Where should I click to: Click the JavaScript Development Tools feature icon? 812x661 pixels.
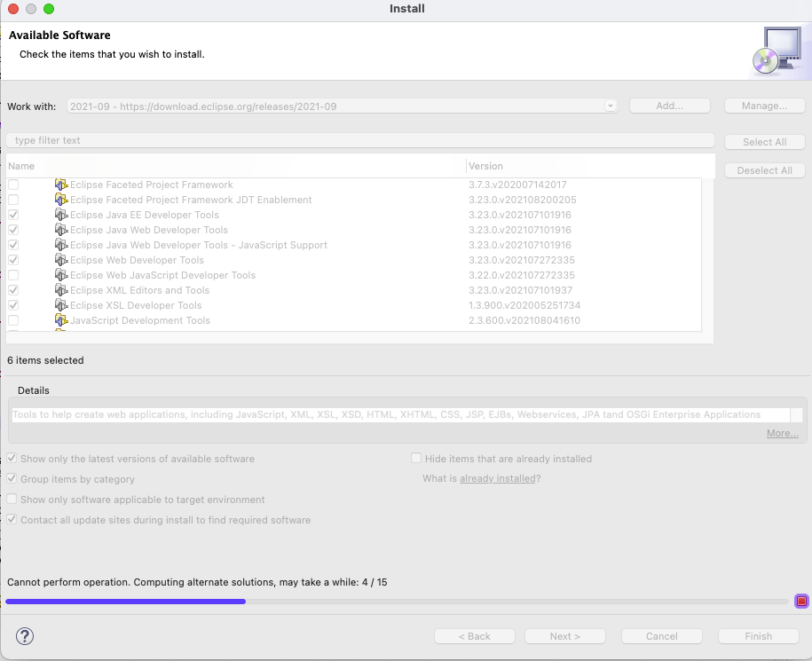pyautogui.click(x=61, y=320)
